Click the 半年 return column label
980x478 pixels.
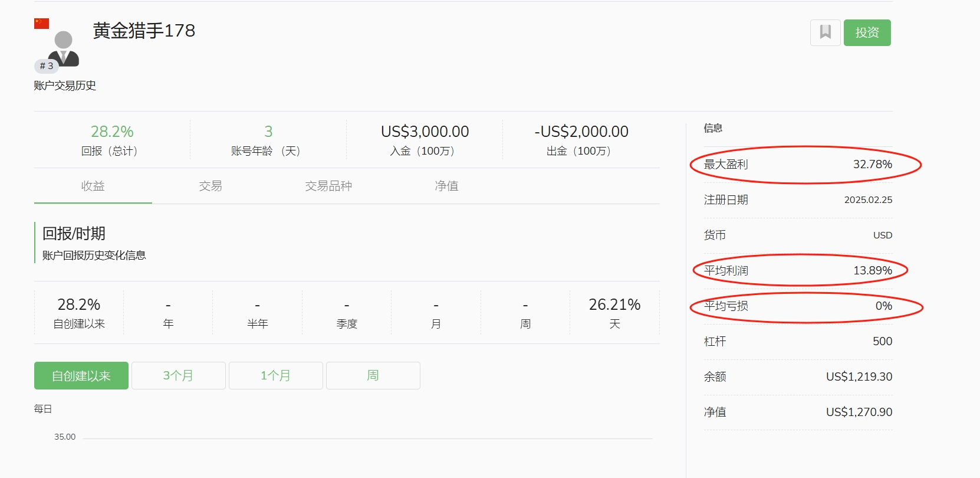point(258,324)
